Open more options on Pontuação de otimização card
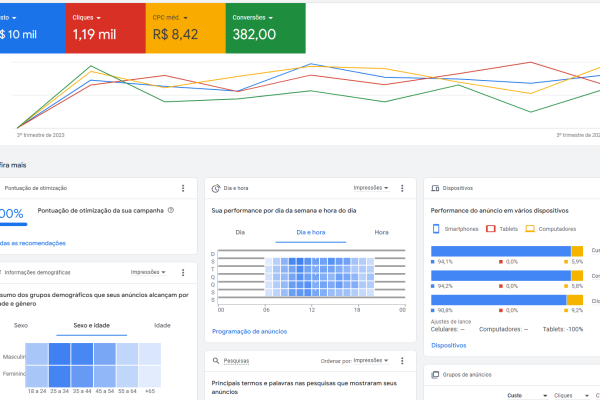600x400 pixels. 183,188
